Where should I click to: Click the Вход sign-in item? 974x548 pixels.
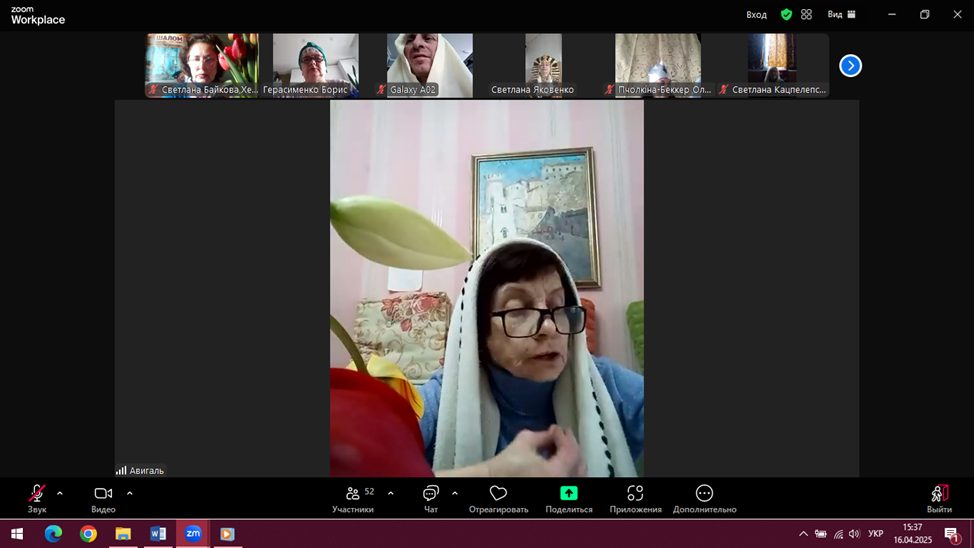[x=756, y=14]
